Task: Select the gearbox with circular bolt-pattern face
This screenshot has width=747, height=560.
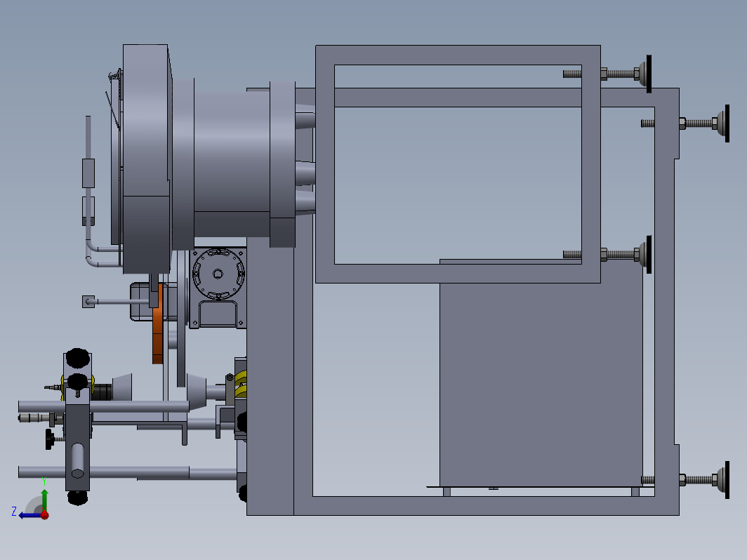Action: pos(218,288)
